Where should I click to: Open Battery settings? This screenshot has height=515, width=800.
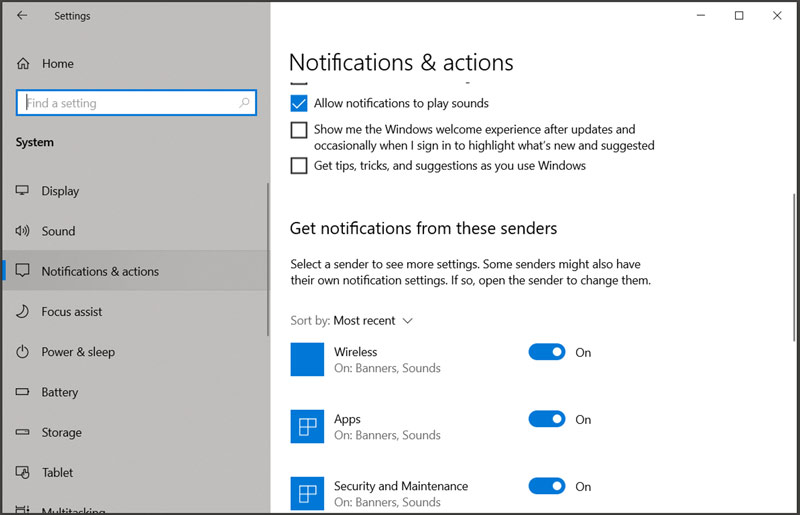click(60, 392)
